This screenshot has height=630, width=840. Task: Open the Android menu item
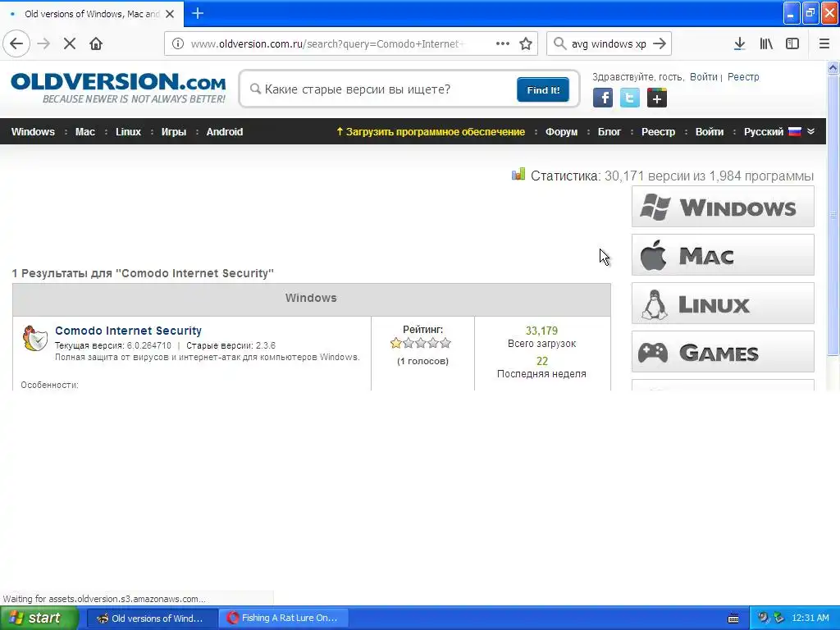pos(225,132)
